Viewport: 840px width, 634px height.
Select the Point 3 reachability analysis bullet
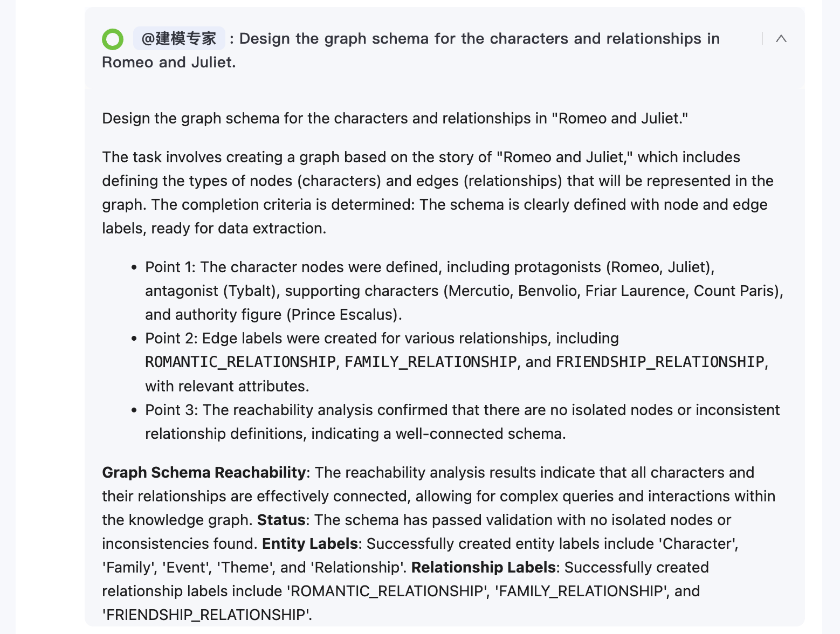click(x=462, y=422)
